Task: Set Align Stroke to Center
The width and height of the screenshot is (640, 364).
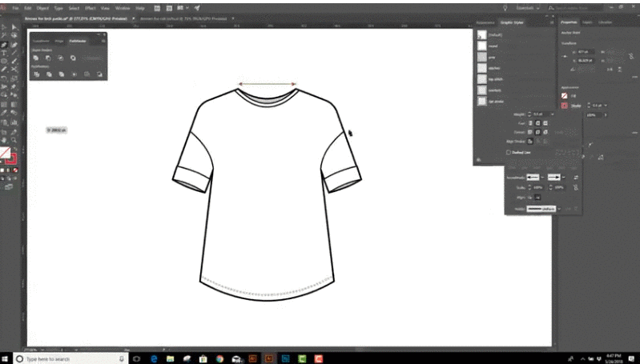Action: tap(530, 142)
